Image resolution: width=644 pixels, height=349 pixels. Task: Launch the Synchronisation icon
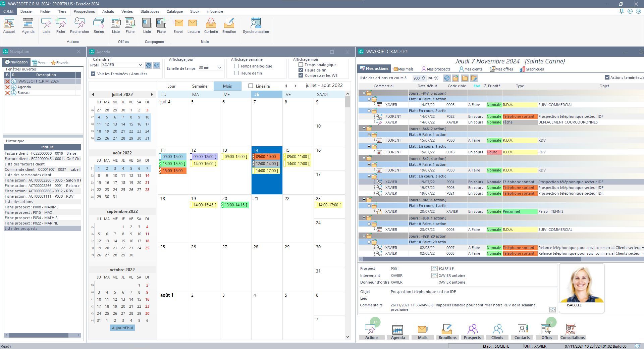click(x=256, y=26)
